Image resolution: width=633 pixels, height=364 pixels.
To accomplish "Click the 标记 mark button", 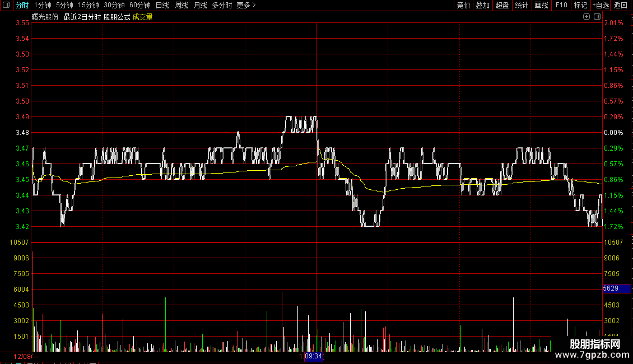I will [580, 5].
